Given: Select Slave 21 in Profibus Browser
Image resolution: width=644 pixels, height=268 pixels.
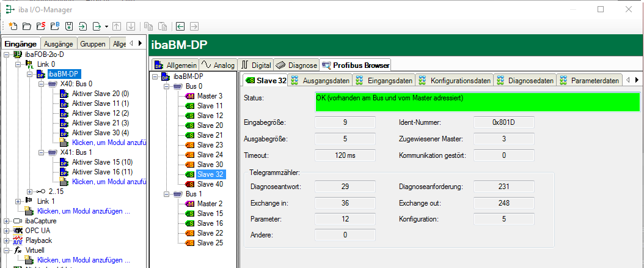Looking at the screenshot, I should 210,135.
